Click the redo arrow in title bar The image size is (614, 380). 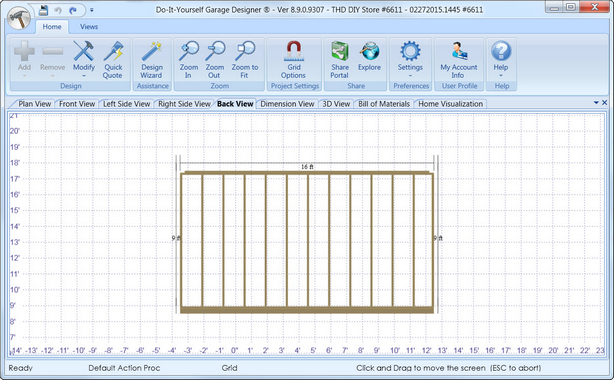72,10
